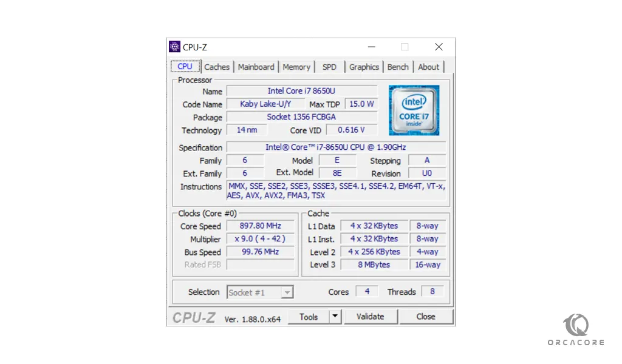Click the CPU-Z app icon in title bar
The image size is (622, 364).
click(x=174, y=47)
